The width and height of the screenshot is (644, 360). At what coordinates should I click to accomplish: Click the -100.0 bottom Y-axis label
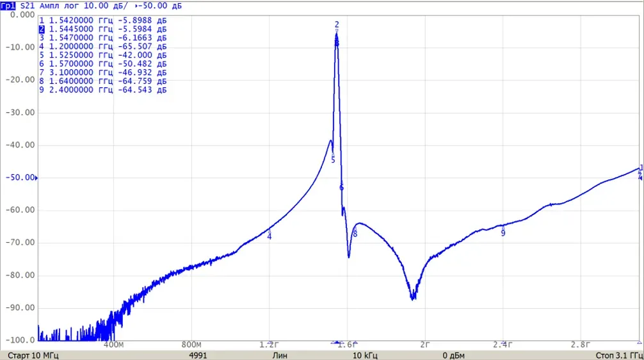[20, 340]
